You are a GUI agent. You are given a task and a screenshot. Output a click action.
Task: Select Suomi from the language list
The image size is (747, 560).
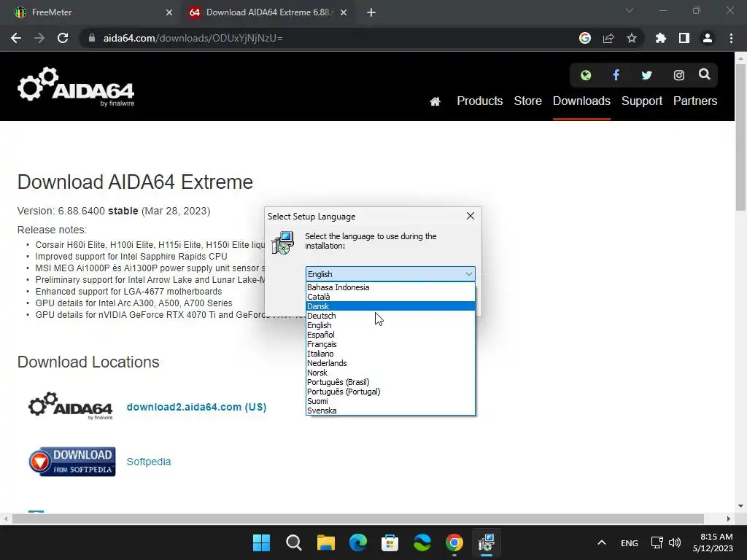pos(390,402)
